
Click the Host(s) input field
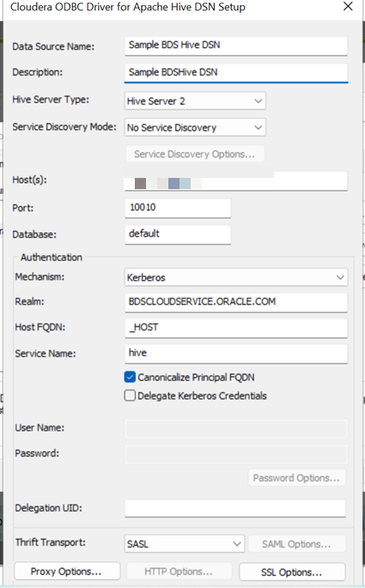pyautogui.click(x=236, y=181)
